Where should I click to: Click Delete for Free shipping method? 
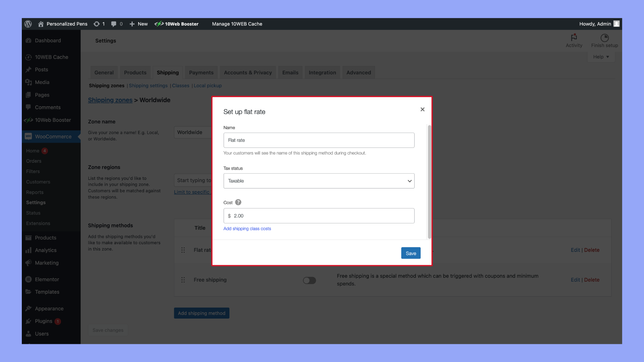pyautogui.click(x=592, y=280)
